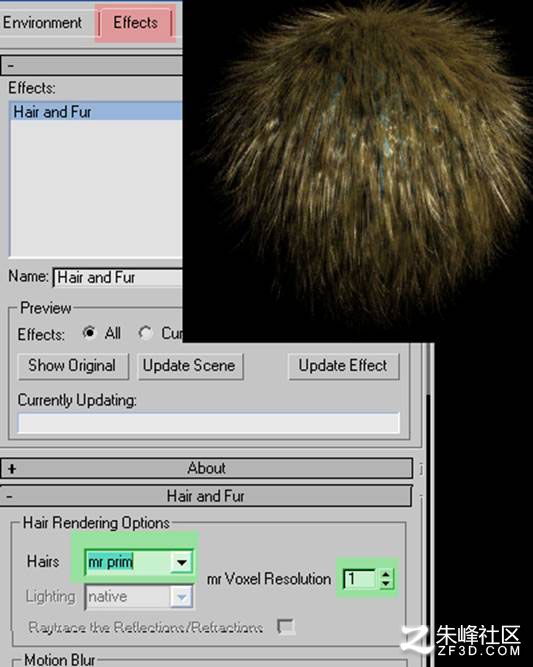Click the rendered fur ball preview image
Screen dimensions: 533x667
point(357,170)
